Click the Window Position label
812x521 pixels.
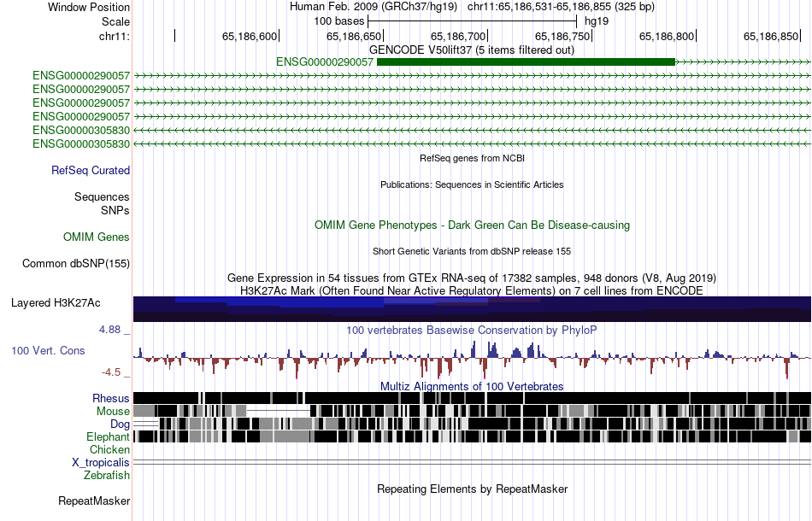89,7
